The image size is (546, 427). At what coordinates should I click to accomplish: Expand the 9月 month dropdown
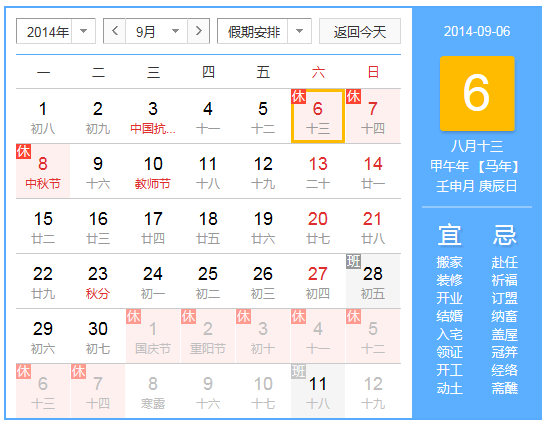157,31
